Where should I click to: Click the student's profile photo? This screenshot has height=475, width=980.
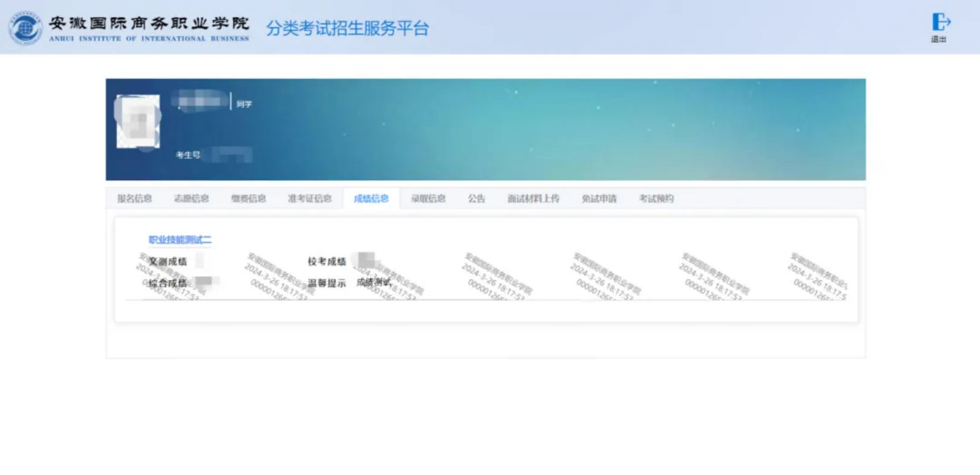138,121
